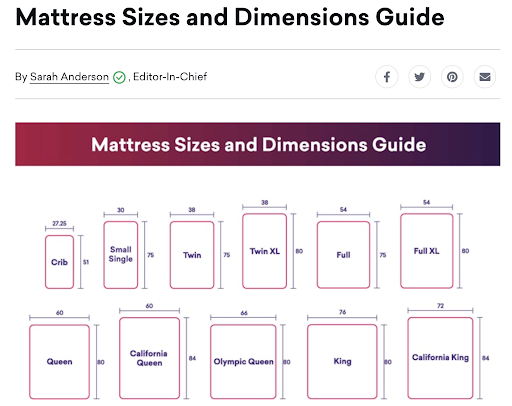Select the King mattress diagram
512x406 pixels.
point(342,362)
